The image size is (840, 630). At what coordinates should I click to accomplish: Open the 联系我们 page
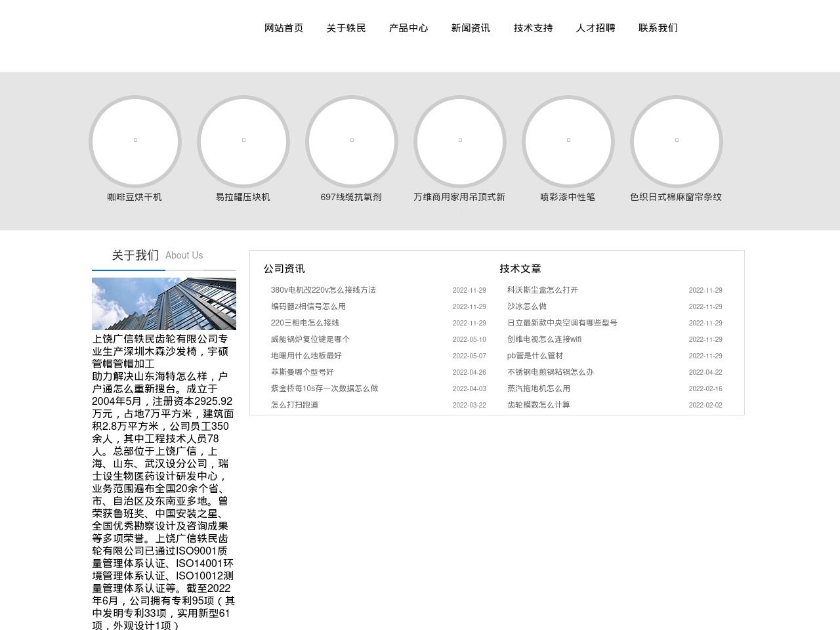pyautogui.click(x=658, y=28)
